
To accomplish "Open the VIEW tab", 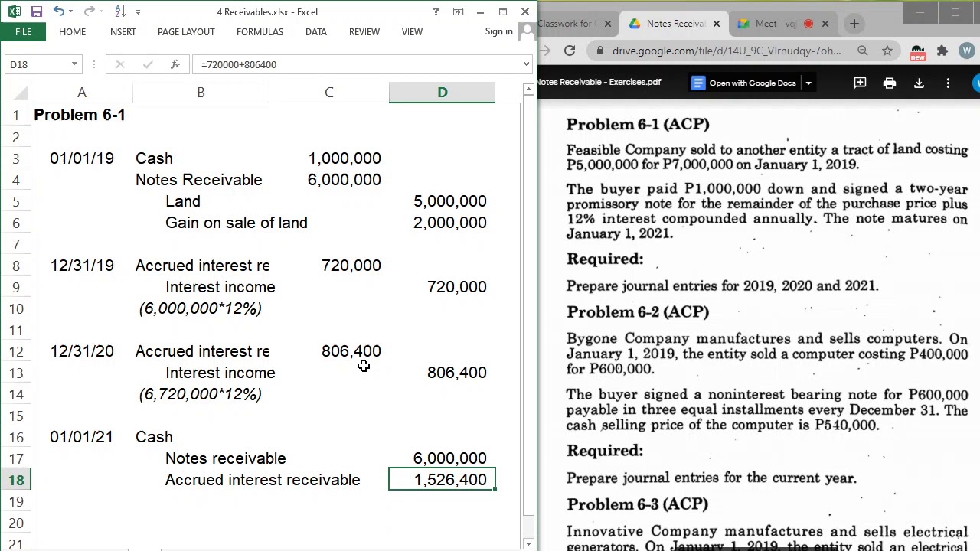I will [412, 32].
